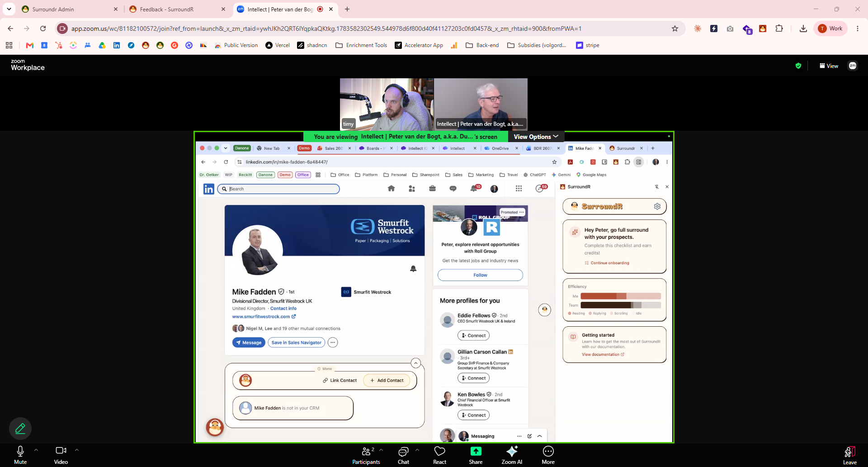Image resolution: width=868 pixels, height=467 pixels.
Task: Toggle the Zoom Video camera button
Action: click(61, 455)
